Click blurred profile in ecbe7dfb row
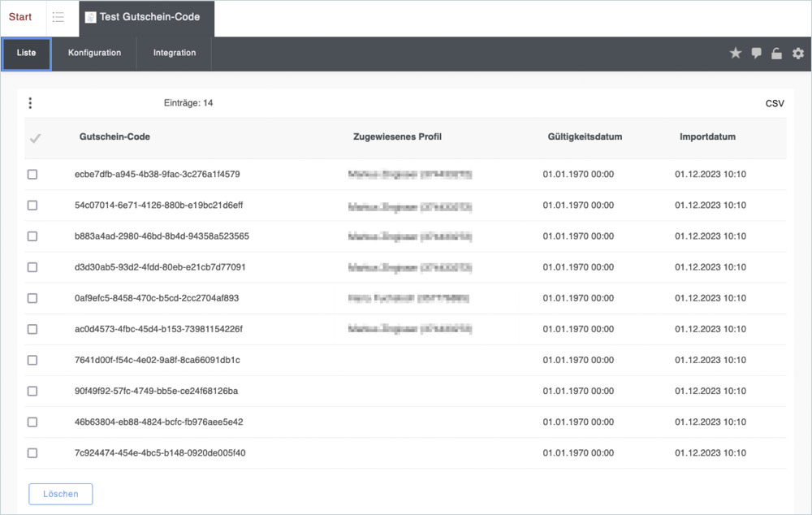The image size is (812, 515). point(409,175)
